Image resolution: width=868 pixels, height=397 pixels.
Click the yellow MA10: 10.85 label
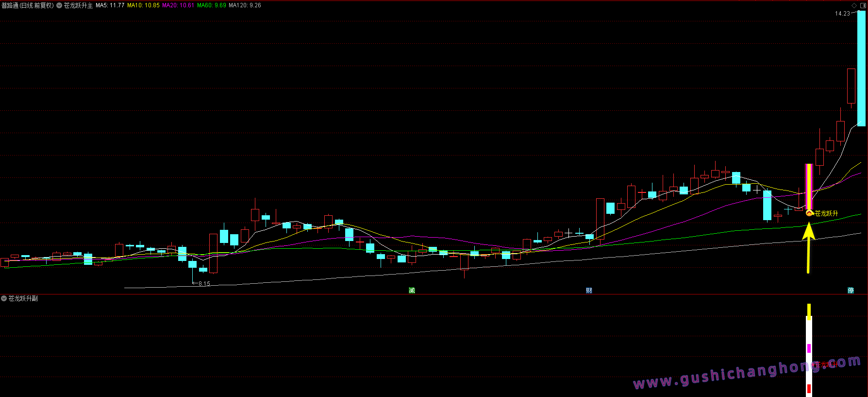(143, 5)
